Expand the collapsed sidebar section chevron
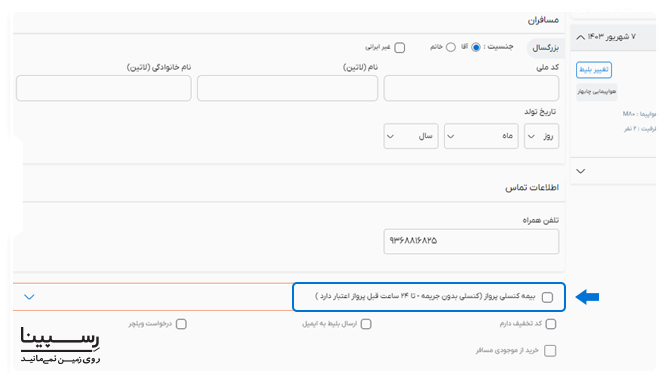 [580, 171]
